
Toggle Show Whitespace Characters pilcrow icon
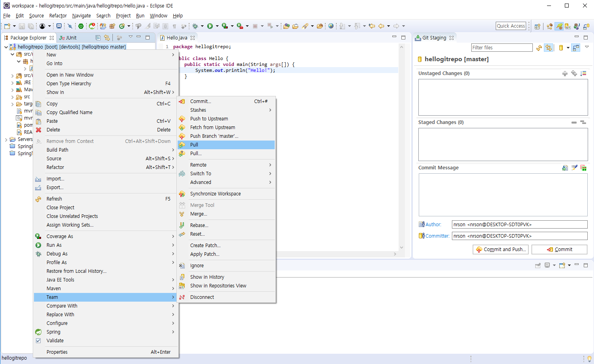tap(174, 26)
